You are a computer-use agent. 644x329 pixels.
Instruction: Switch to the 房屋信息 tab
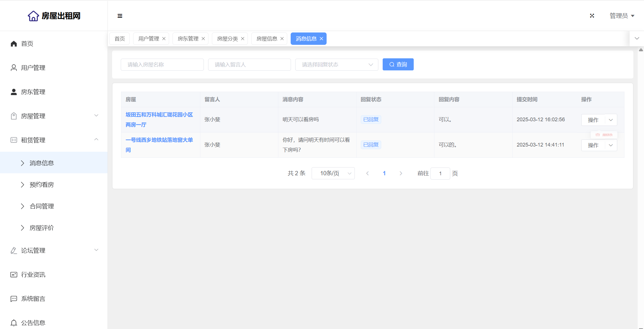click(267, 39)
